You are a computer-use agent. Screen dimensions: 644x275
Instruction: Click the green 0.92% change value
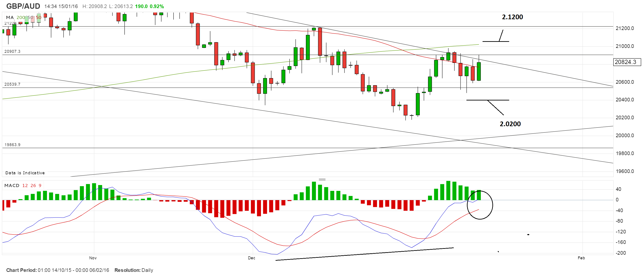157,6
